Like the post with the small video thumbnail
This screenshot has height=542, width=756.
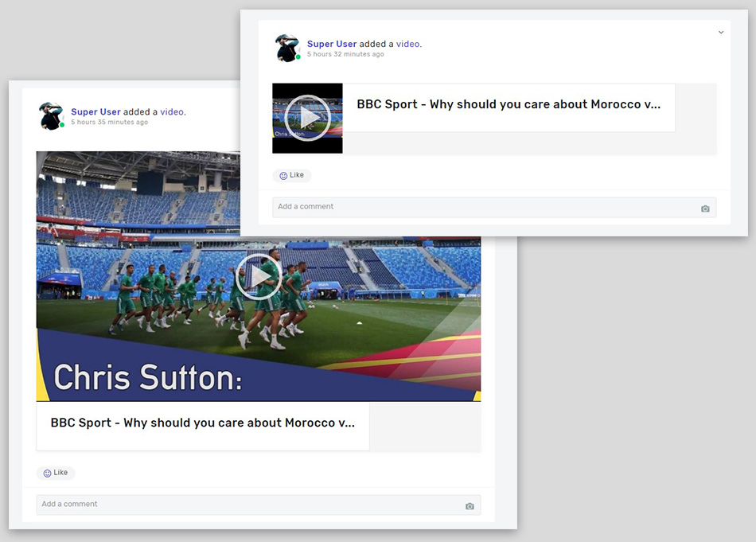click(292, 175)
